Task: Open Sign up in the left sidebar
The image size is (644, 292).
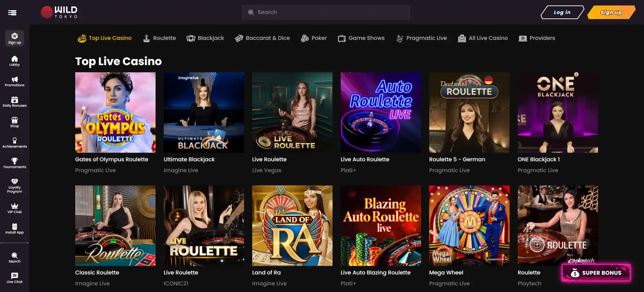Action: click(x=15, y=38)
